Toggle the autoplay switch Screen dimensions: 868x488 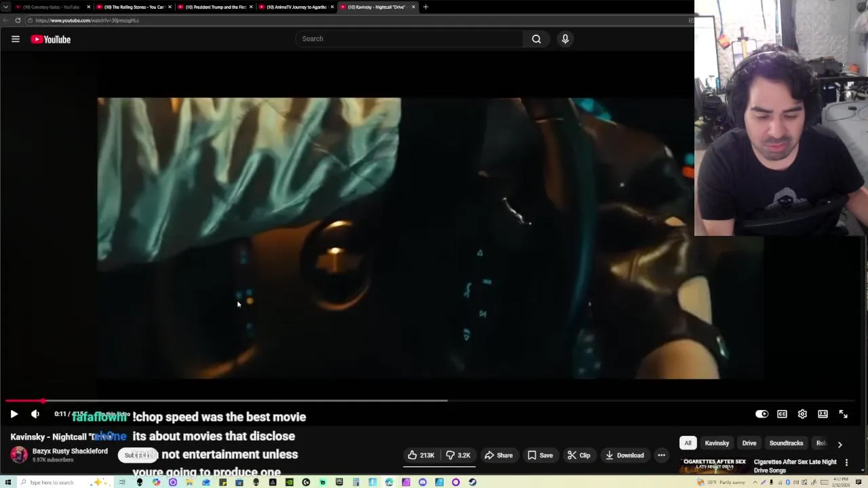tap(762, 414)
